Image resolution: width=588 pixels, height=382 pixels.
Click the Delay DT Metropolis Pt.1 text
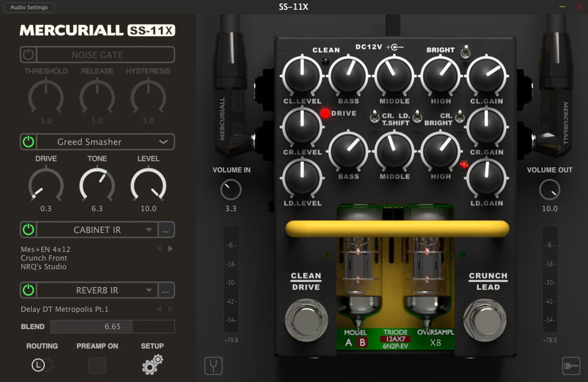(x=64, y=310)
